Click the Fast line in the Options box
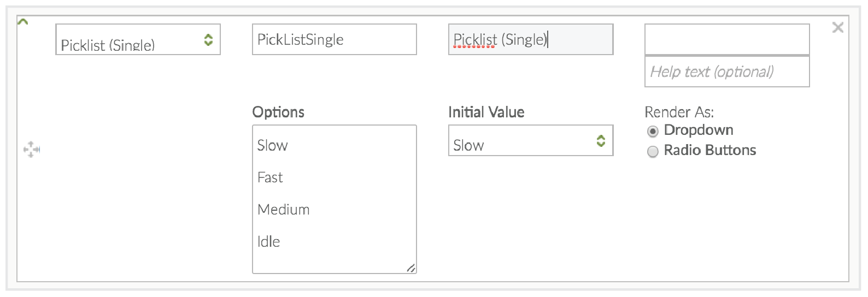 [x=270, y=177]
